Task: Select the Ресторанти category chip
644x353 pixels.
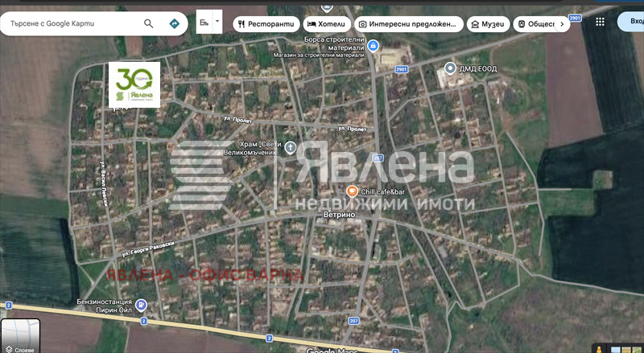Action: (x=266, y=24)
